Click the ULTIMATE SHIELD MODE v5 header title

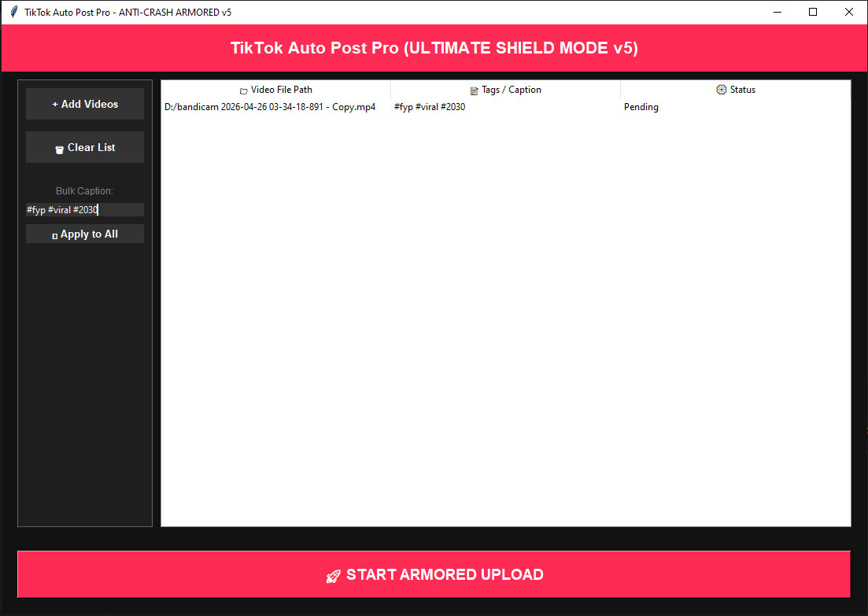(434, 48)
